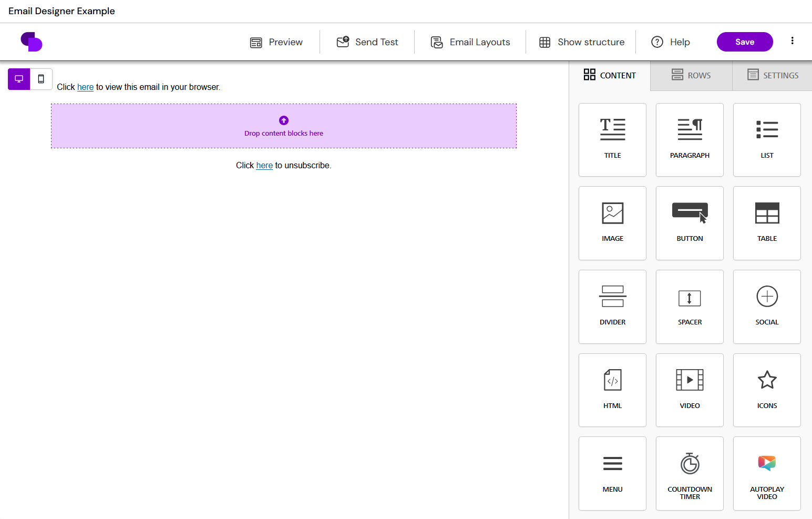
Task: Click the 'here' view in browser link
Action: [85, 87]
